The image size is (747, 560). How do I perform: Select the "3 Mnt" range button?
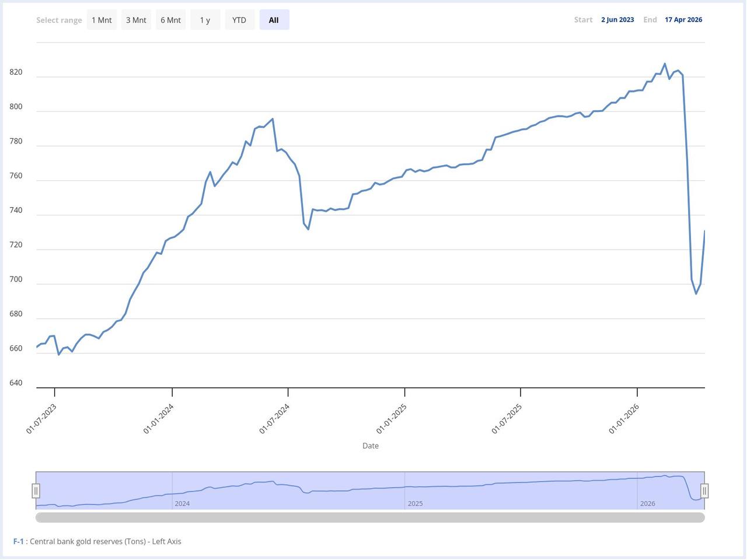pyautogui.click(x=136, y=19)
